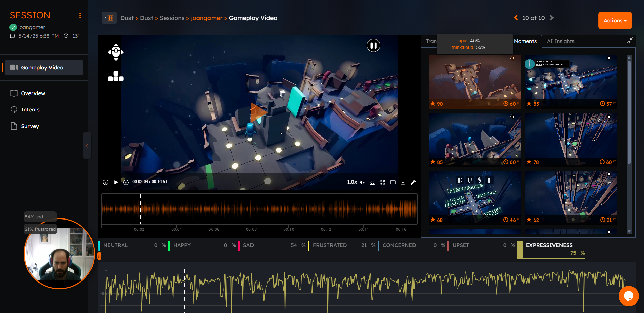
Task: Open the Overview section
Action: click(33, 93)
